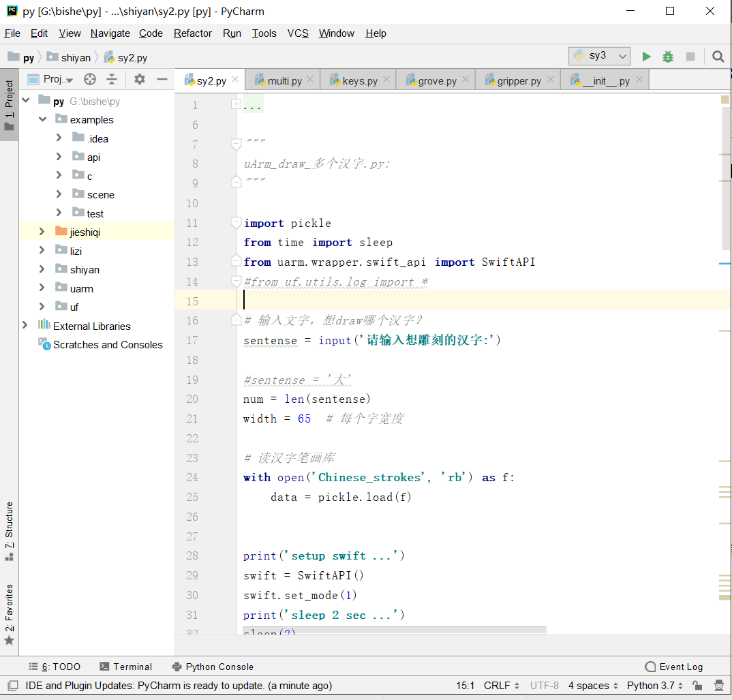Open the Refactor menu
This screenshot has height=700, width=732.
pos(192,33)
